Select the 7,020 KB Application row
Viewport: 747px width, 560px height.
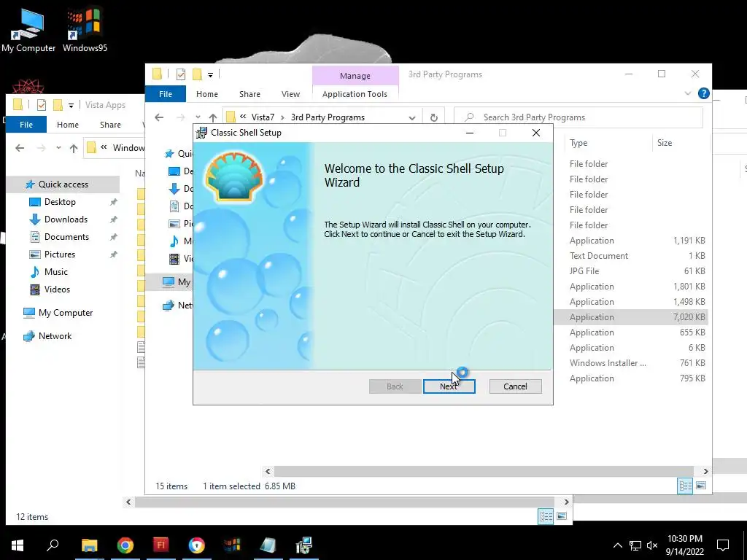[631, 317]
